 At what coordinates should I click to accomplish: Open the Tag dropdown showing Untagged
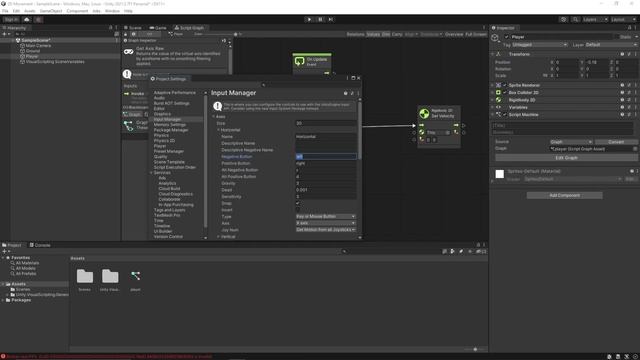point(539,45)
